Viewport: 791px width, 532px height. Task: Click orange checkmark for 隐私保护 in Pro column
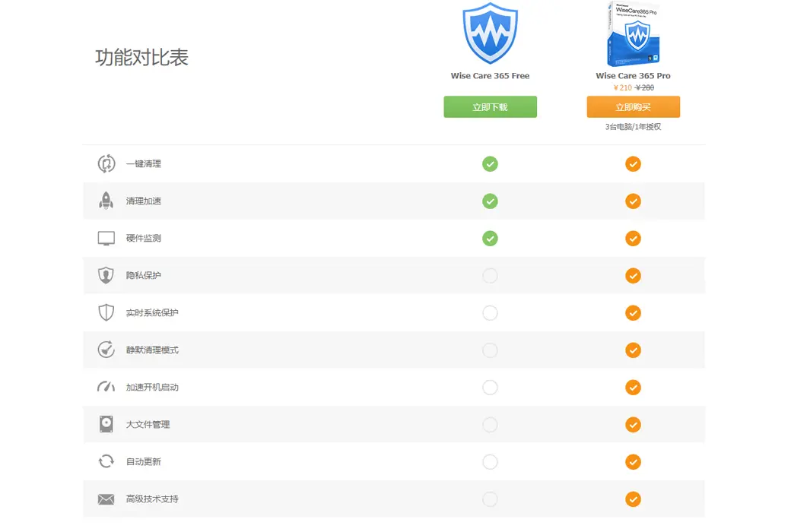tap(633, 276)
